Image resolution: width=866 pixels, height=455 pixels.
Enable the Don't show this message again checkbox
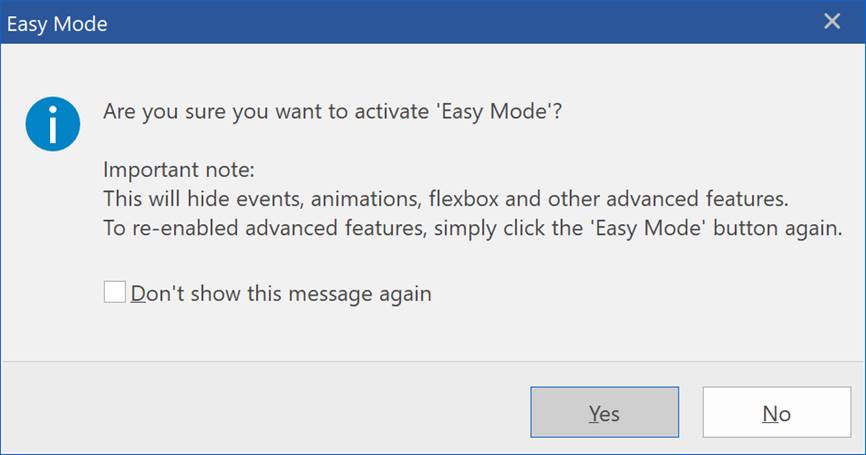pos(115,292)
